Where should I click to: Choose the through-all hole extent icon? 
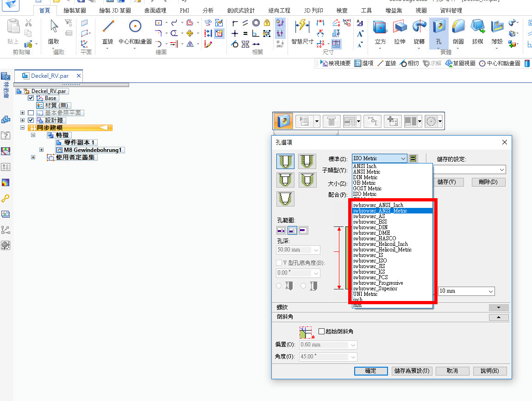[281, 231]
